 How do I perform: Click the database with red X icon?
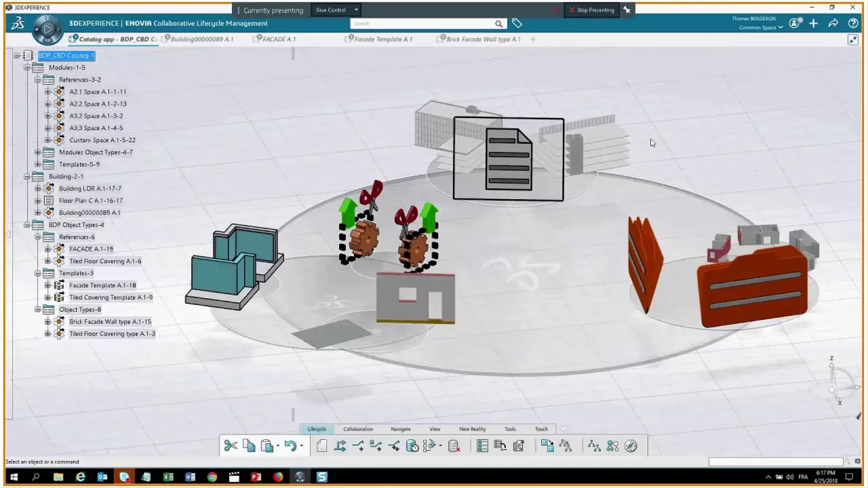pyautogui.click(x=454, y=446)
